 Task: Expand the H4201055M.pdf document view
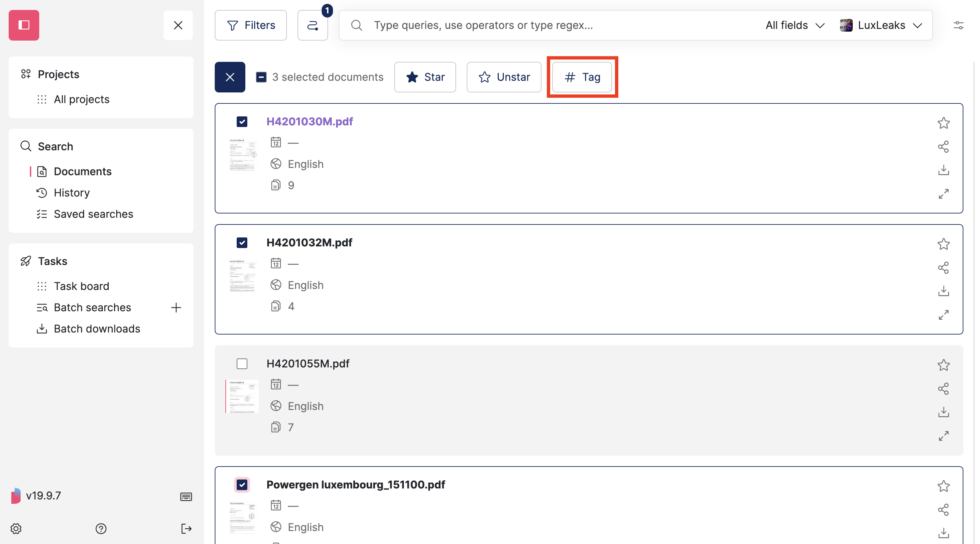tap(943, 436)
